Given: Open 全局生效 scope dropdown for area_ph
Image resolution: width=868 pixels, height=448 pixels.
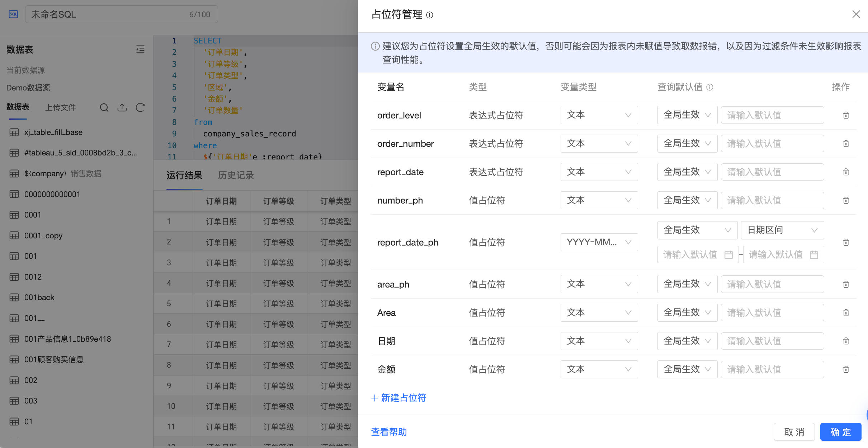Looking at the screenshot, I should click(687, 284).
